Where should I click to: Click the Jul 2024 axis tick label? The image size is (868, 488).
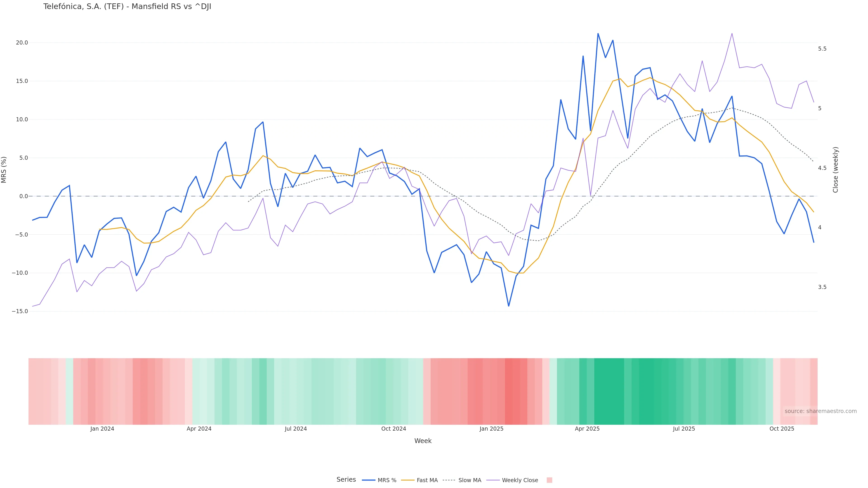tap(296, 429)
